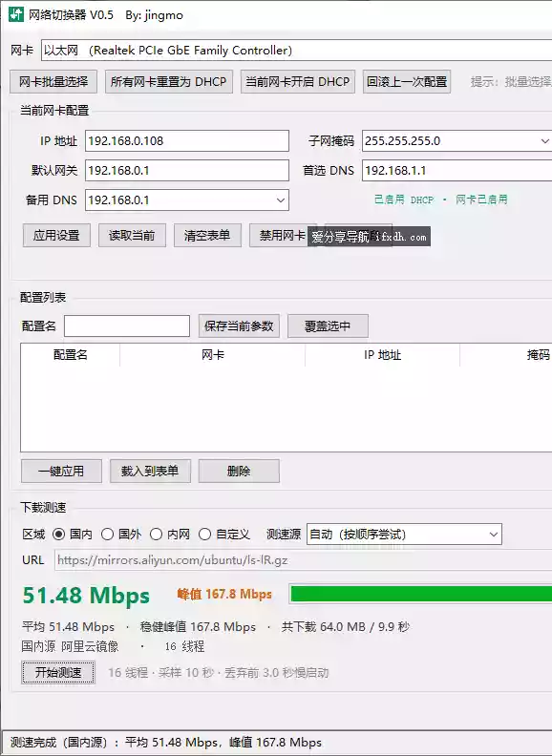Click the 网卡批量选择 button
Screen dimensions: 552x756
click(x=53, y=81)
